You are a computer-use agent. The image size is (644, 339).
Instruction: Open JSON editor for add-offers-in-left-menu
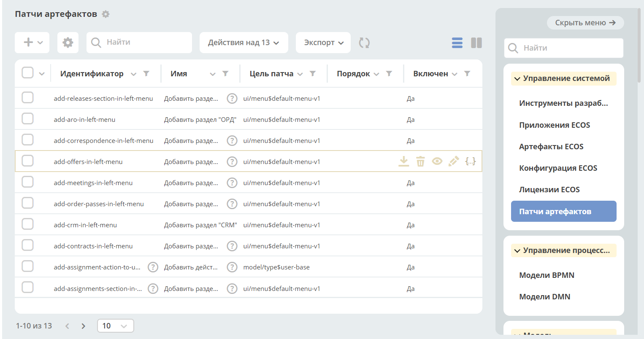pos(471,161)
